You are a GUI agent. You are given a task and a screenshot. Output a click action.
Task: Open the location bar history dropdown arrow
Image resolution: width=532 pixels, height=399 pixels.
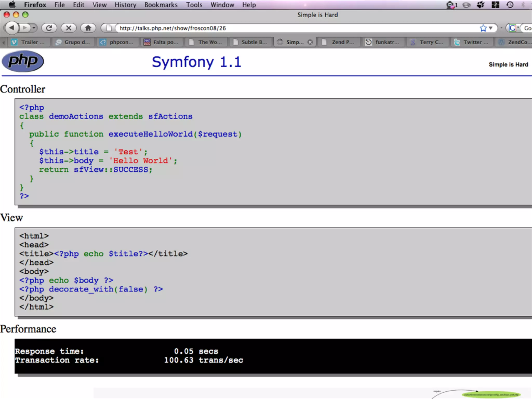click(x=491, y=28)
